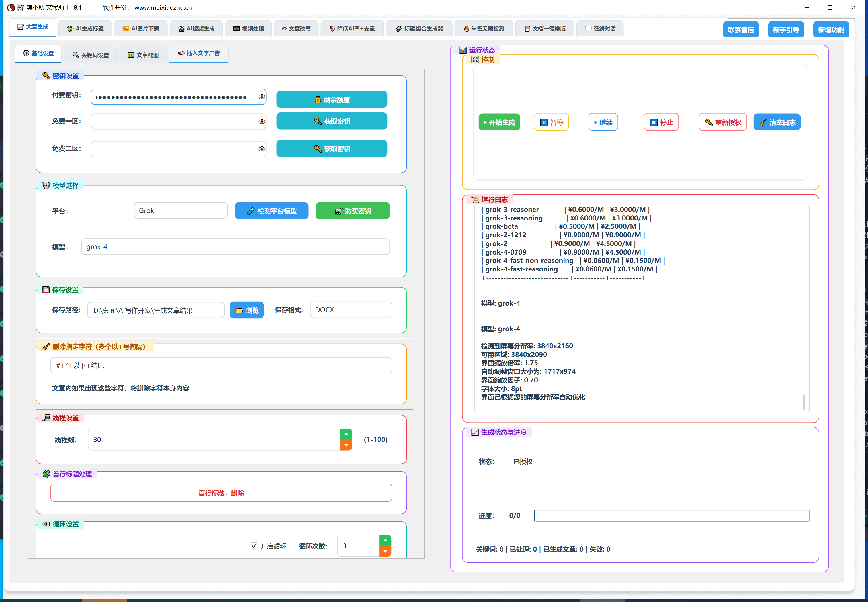Show the 付费密钥 with the eye icon
868x602 pixels.
pos(261,97)
